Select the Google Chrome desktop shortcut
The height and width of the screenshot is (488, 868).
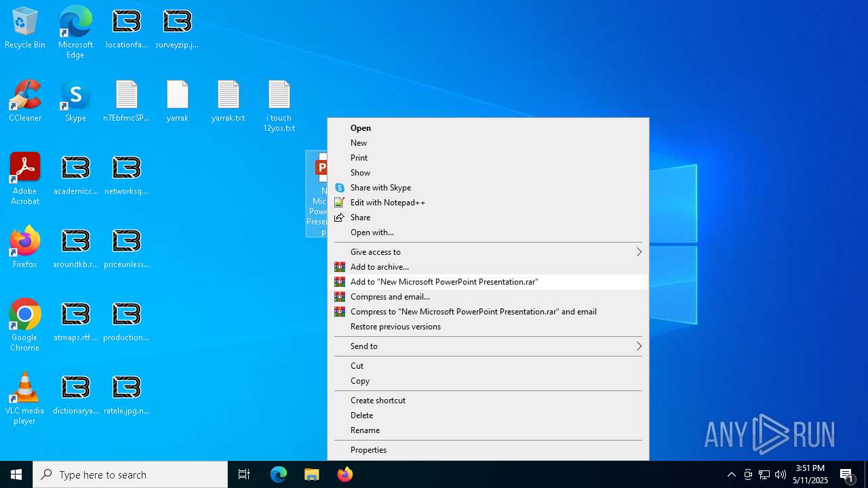(25, 325)
